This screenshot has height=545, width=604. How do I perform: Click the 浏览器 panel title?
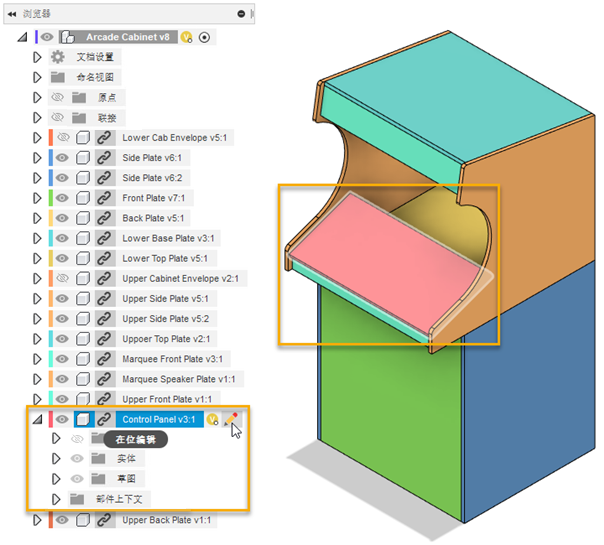coord(37,14)
